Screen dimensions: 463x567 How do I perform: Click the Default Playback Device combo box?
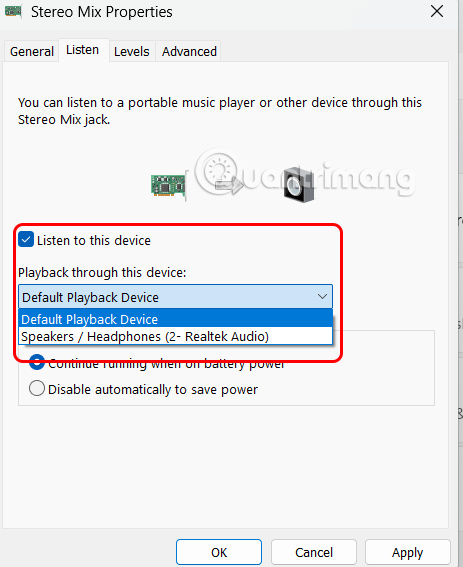175,297
